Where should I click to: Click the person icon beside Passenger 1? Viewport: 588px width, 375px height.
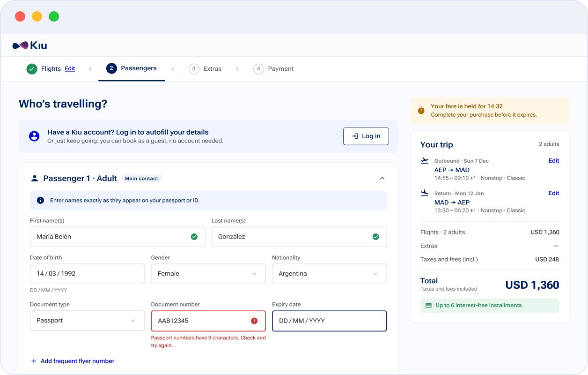pyautogui.click(x=34, y=178)
